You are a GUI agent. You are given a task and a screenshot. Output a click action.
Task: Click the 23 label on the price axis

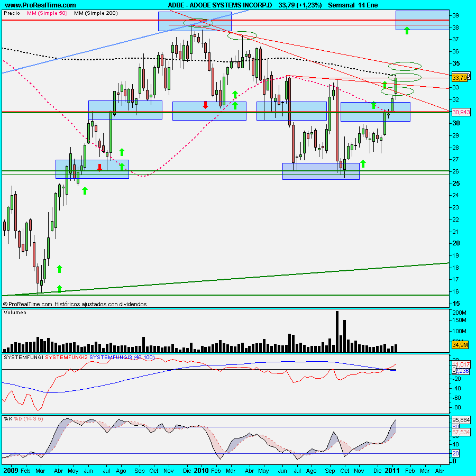(x=456, y=208)
